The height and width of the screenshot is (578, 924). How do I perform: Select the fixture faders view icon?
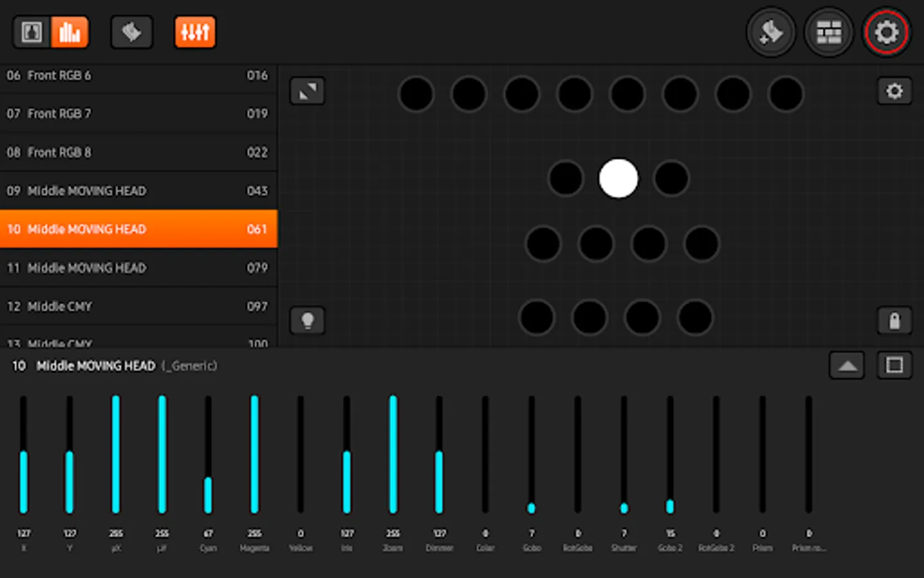point(70,31)
